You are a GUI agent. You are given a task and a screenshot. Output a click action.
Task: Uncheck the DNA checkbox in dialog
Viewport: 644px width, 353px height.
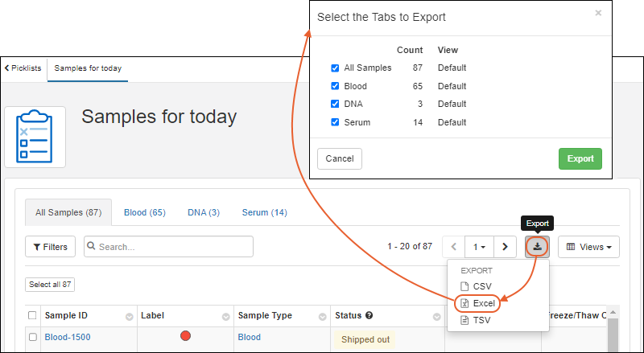(x=336, y=105)
